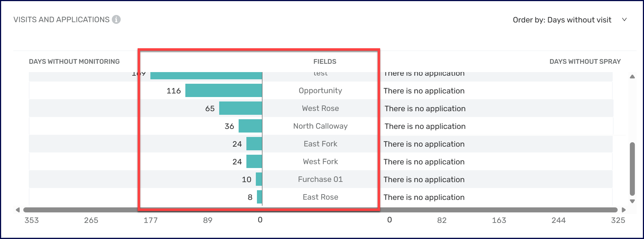The width and height of the screenshot is (644, 239).
Task: Select the West Fork field name
Action: click(x=320, y=162)
